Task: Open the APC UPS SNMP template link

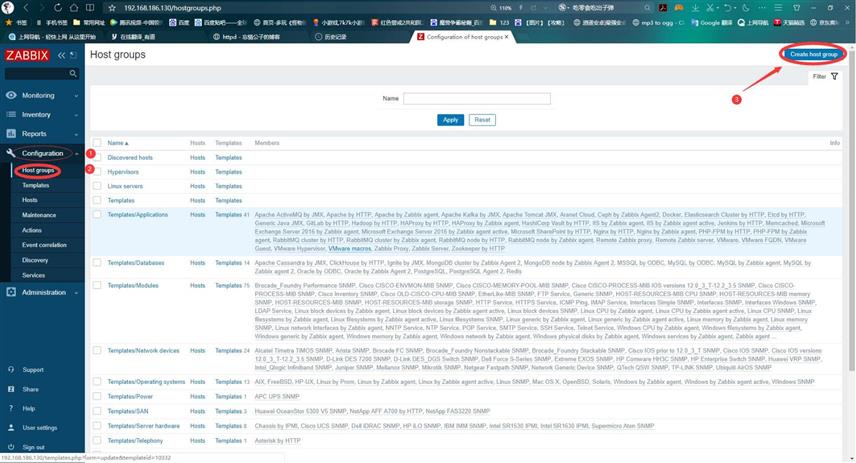Action: click(277, 396)
